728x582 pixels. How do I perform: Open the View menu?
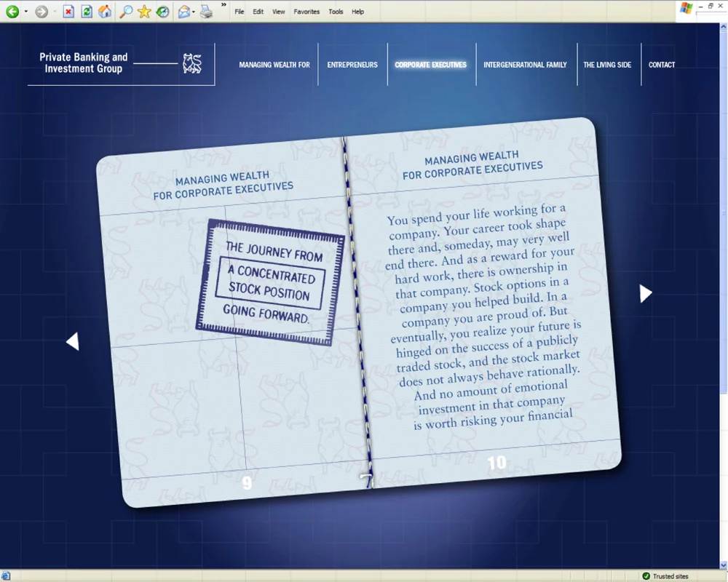(x=279, y=12)
